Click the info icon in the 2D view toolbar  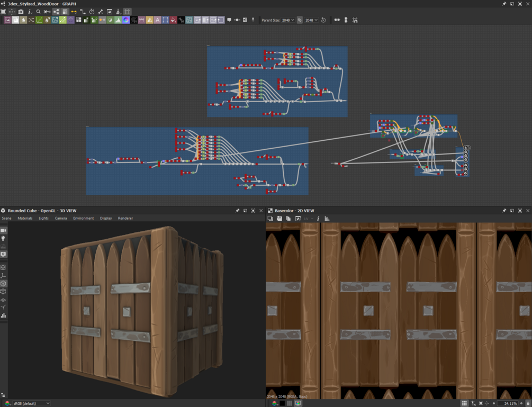(x=318, y=218)
